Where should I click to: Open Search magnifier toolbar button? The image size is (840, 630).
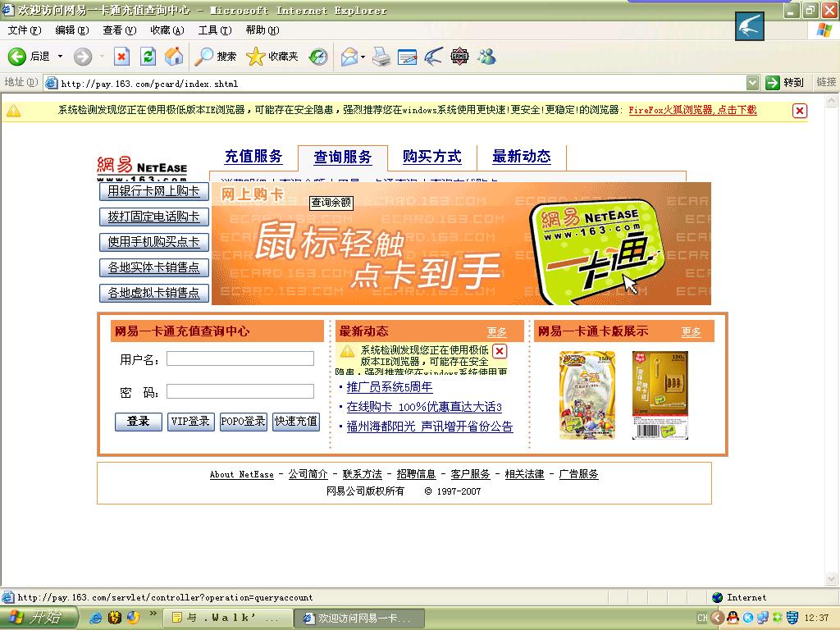pos(216,57)
